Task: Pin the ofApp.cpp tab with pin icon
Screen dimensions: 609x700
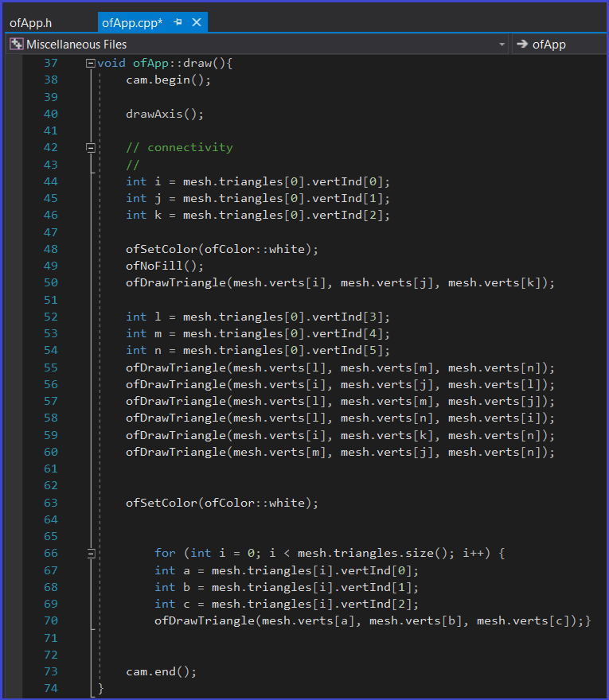Action: (x=178, y=22)
